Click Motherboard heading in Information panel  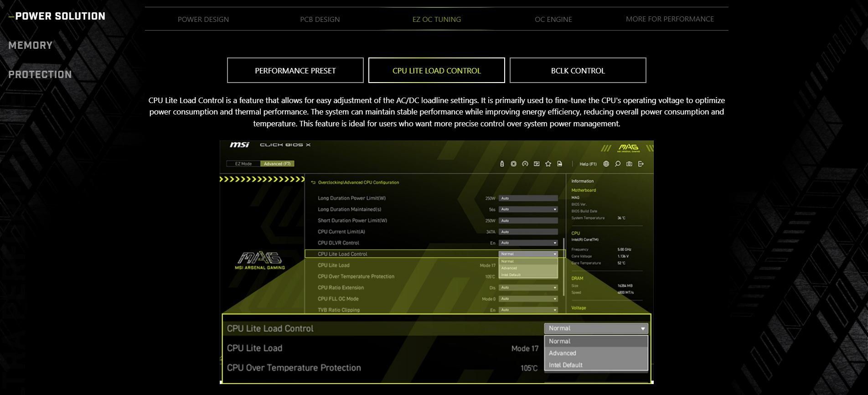coord(584,190)
